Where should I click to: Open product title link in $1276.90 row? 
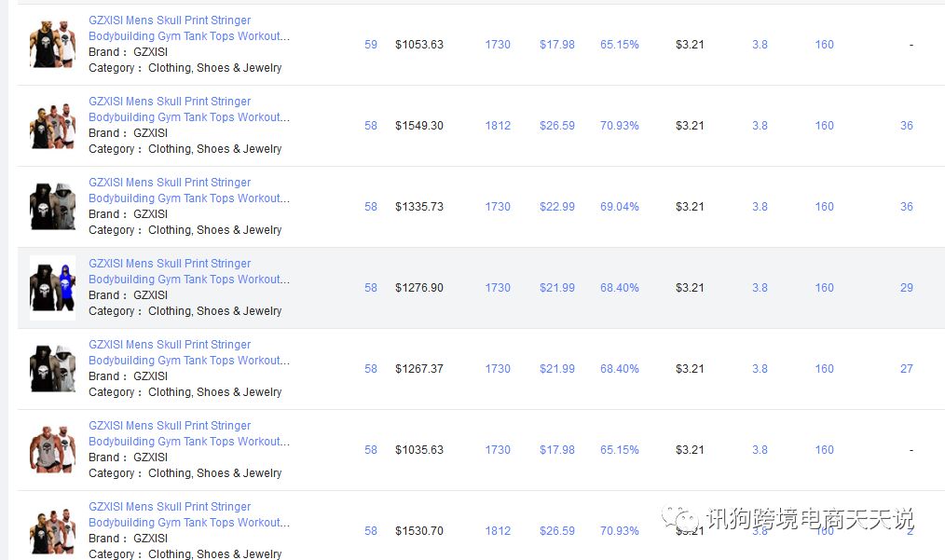tap(188, 271)
